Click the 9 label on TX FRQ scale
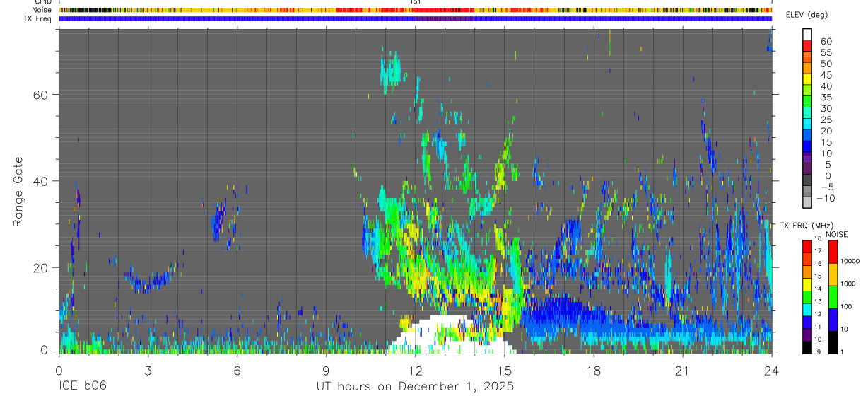 click(x=818, y=352)
